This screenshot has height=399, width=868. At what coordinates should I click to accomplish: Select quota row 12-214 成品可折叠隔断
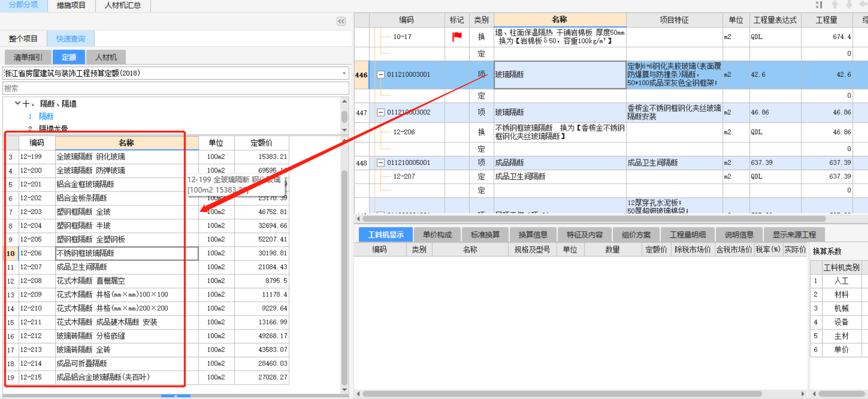[147, 364]
